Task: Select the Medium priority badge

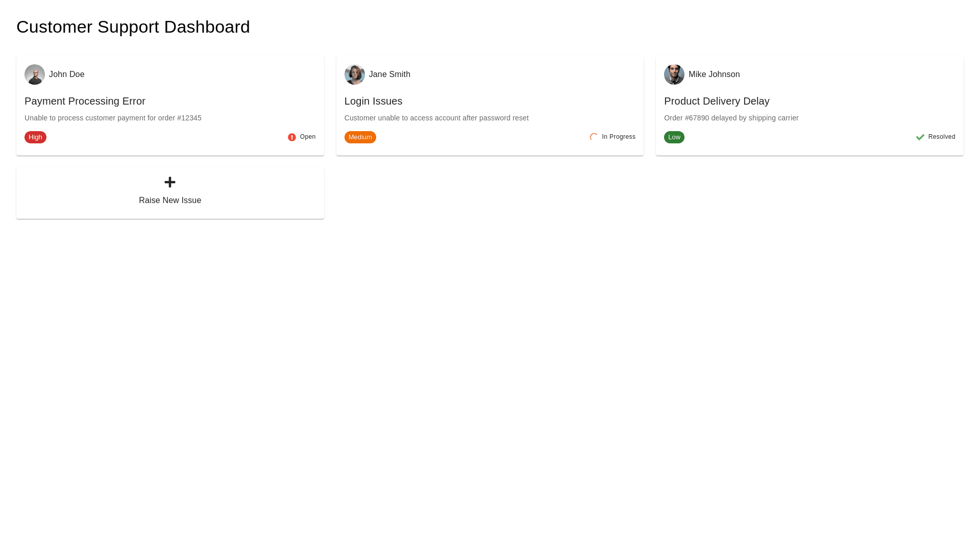Action: [x=360, y=137]
